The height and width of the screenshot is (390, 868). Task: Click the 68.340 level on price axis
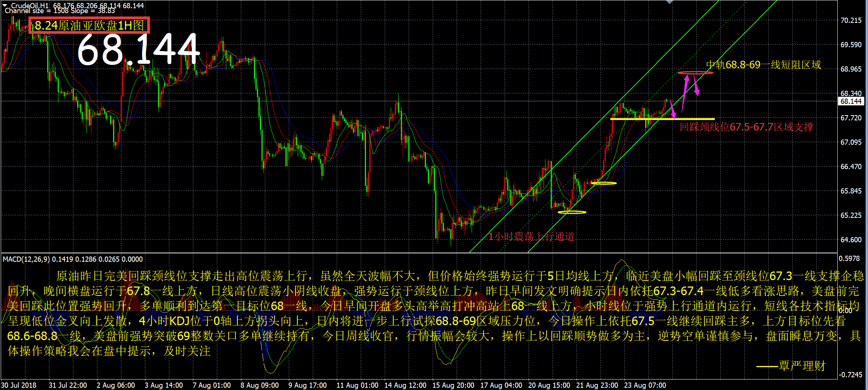pos(851,93)
